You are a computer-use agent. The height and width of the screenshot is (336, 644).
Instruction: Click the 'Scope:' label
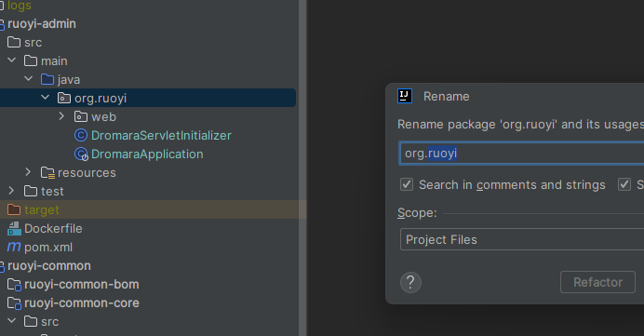tap(417, 213)
